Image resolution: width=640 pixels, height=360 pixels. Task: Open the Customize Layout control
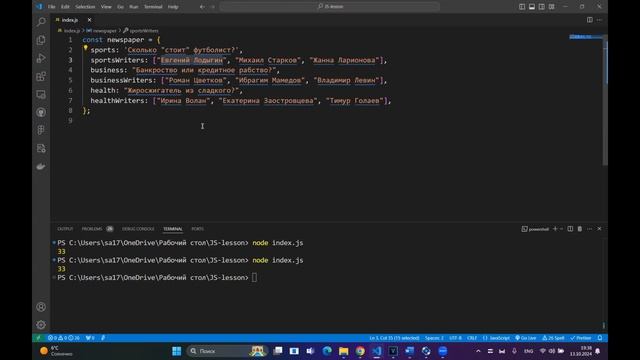tap(552, 7)
